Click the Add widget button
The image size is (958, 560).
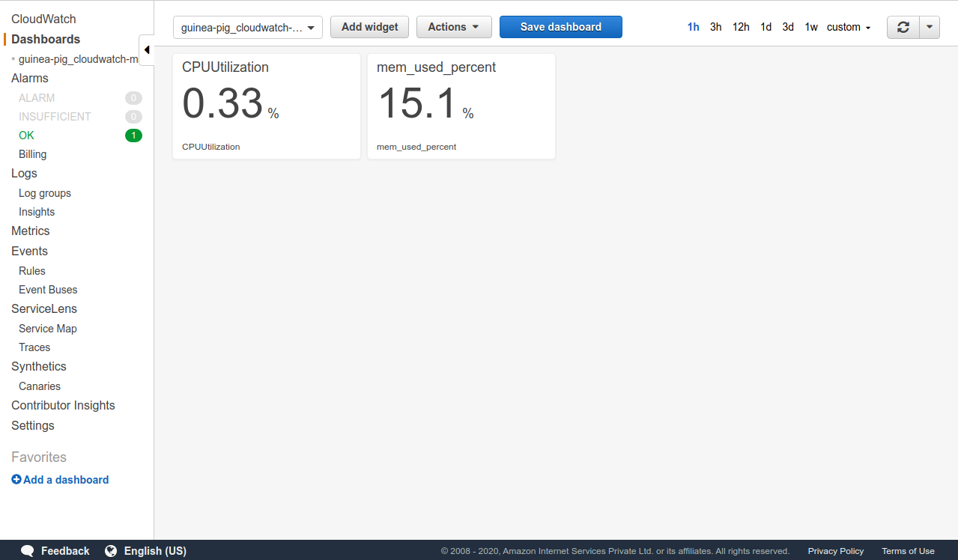[x=370, y=27]
